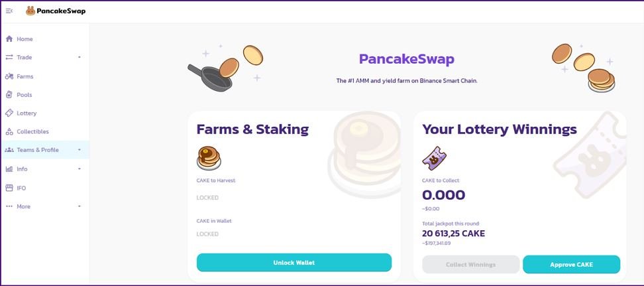Click the PancakeSwap bunny logo

(30, 11)
